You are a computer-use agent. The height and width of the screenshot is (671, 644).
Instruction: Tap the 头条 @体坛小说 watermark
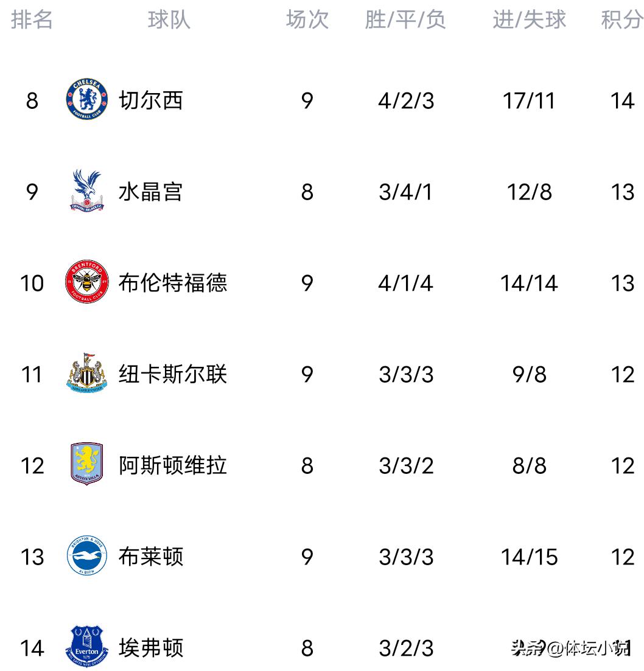569,648
